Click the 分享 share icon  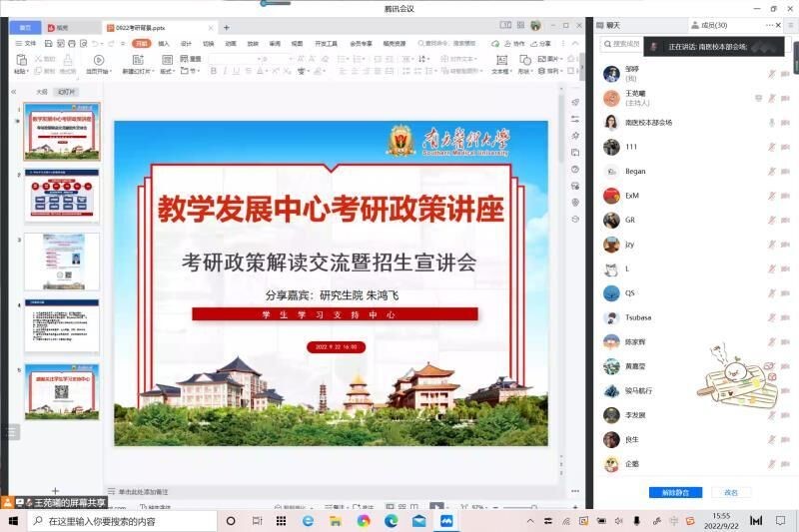(x=541, y=44)
